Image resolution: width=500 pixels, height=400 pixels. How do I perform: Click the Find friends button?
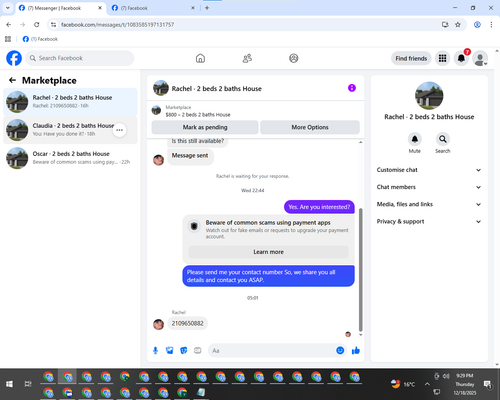[411, 58]
